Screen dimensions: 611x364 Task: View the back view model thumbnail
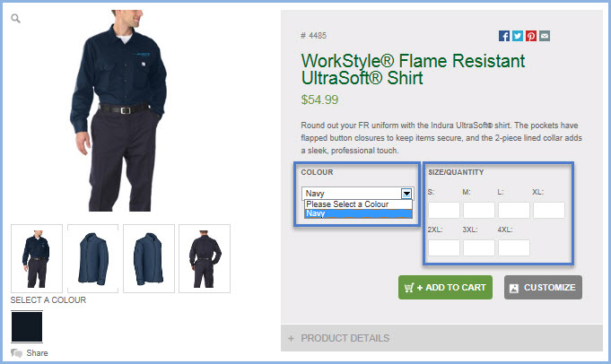point(205,258)
